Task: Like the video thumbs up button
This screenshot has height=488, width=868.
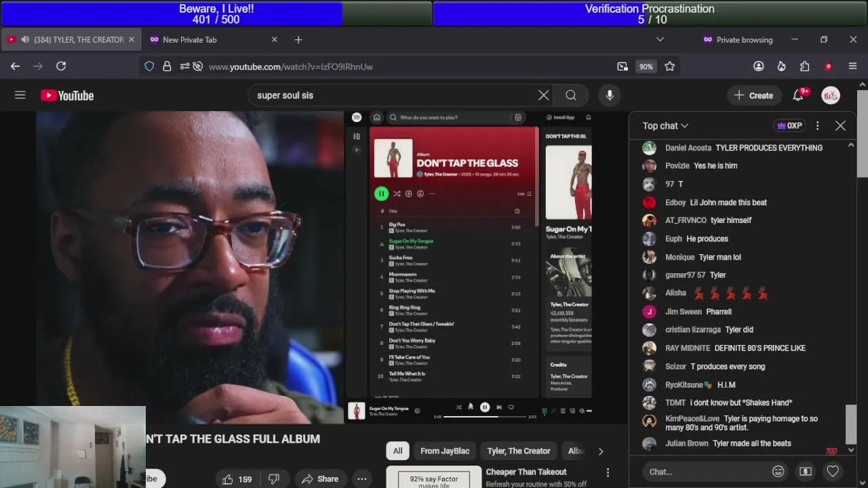Action: click(x=237, y=479)
